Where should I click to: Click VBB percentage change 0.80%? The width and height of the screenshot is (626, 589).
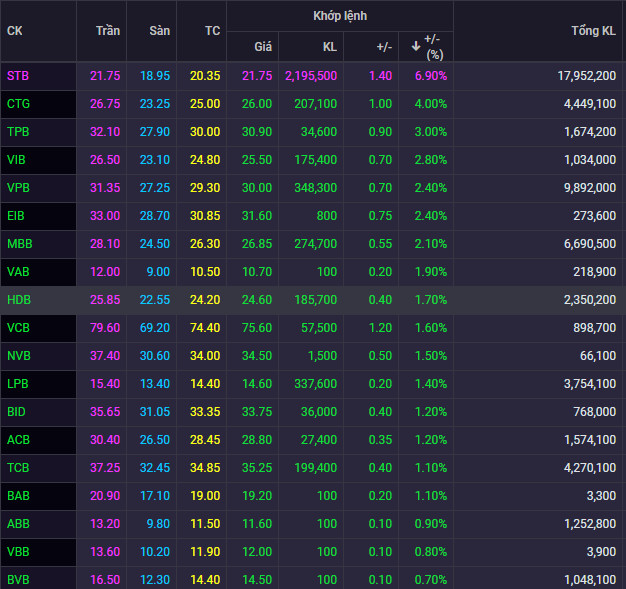click(431, 551)
